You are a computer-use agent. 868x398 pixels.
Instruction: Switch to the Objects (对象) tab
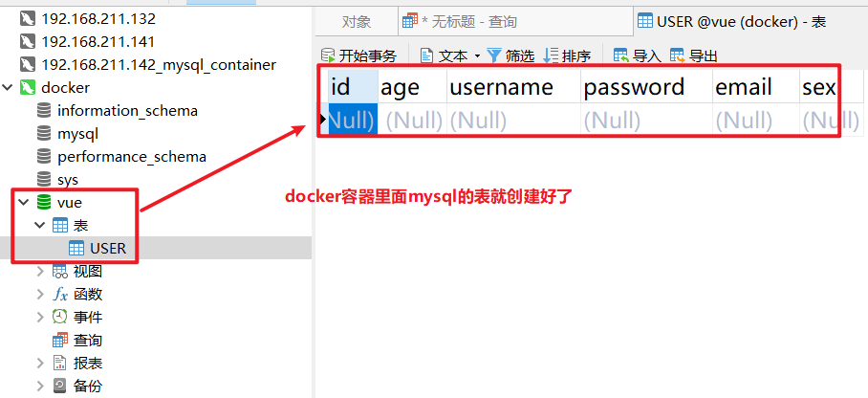pyautogui.click(x=356, y=21)
